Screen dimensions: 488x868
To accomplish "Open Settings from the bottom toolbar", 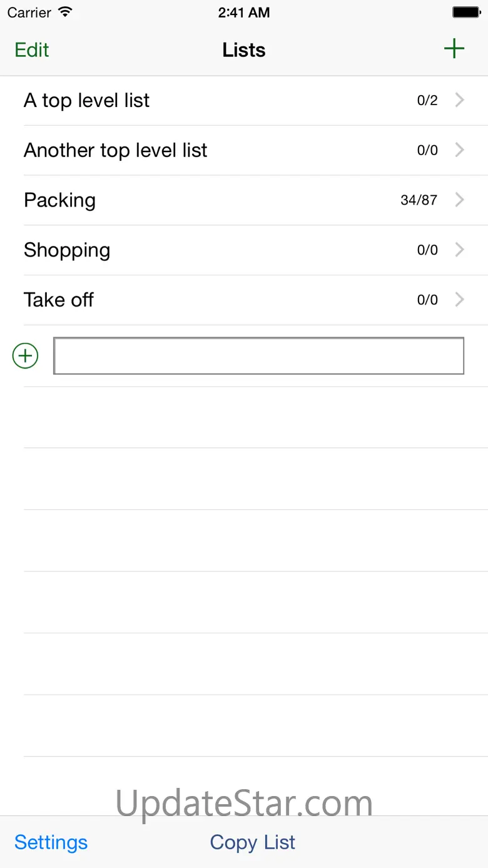I will (51, 842).
